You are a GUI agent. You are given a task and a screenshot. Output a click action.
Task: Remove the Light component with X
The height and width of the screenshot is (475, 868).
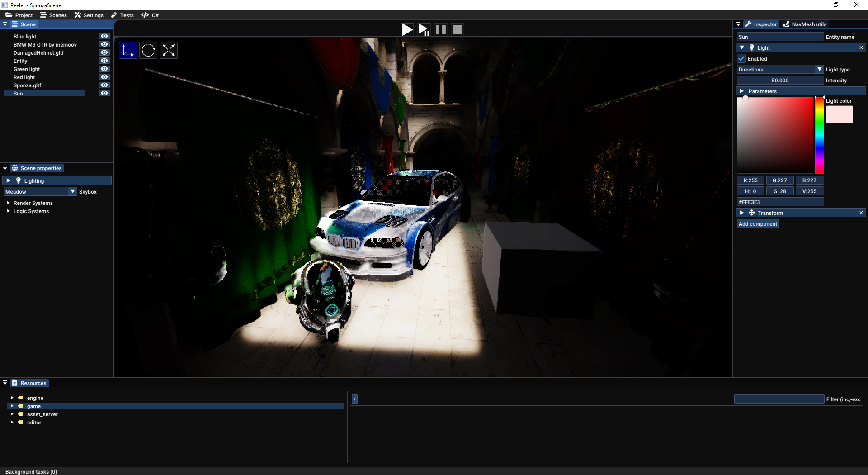[861, 48]
